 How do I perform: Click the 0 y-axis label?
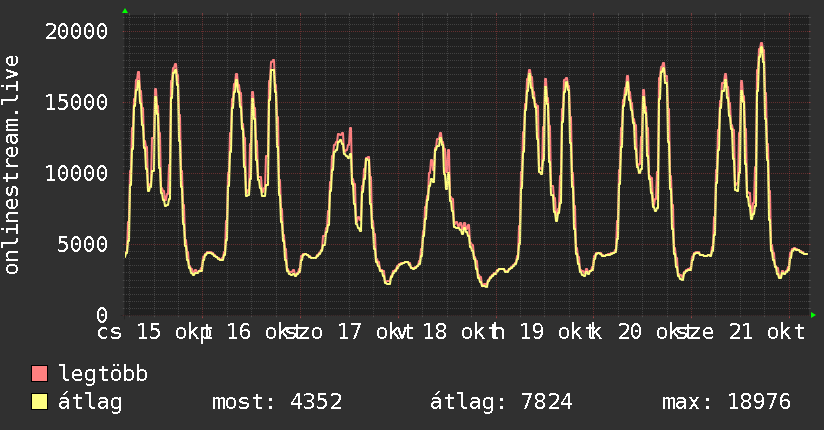pos(102,315)
